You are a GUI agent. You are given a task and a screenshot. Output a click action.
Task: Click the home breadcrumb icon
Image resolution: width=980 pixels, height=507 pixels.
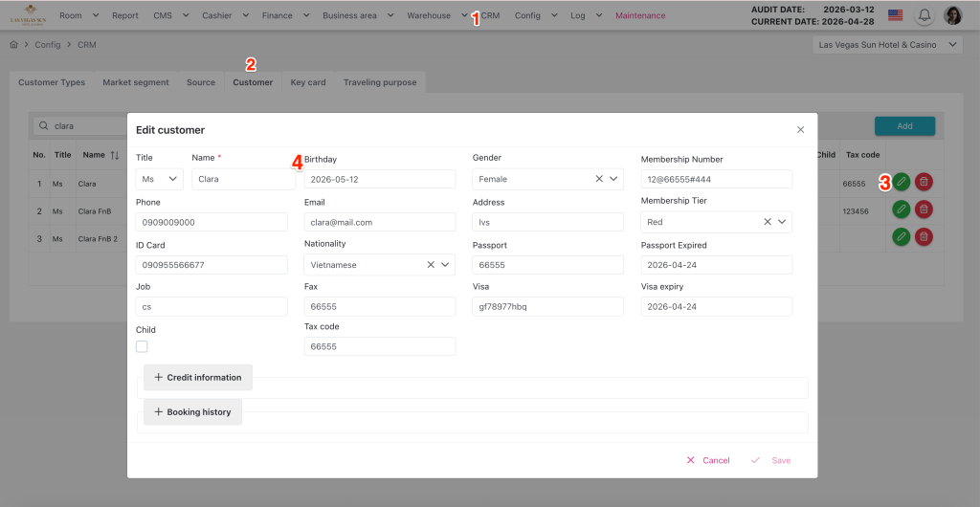13,45
